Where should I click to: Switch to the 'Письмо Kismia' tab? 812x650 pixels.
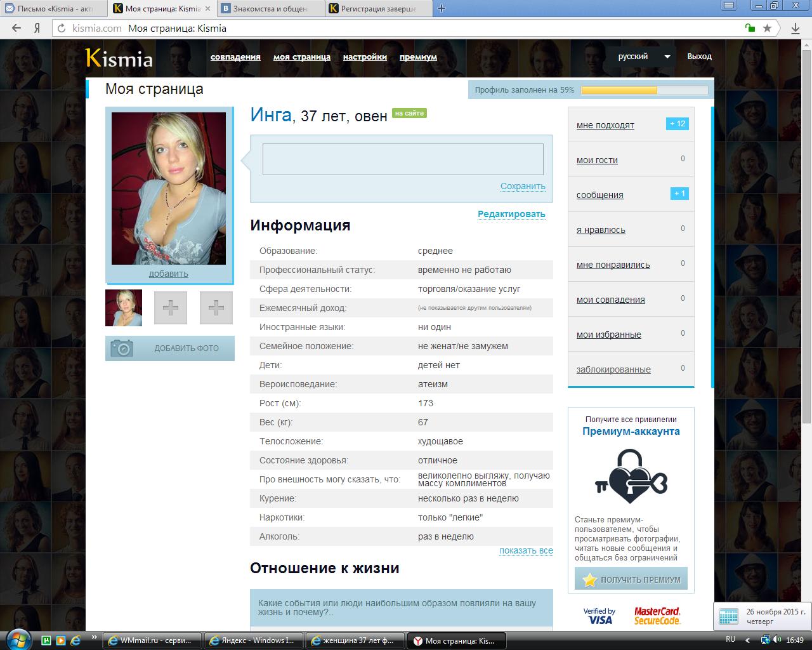click(x=53, y=9)
